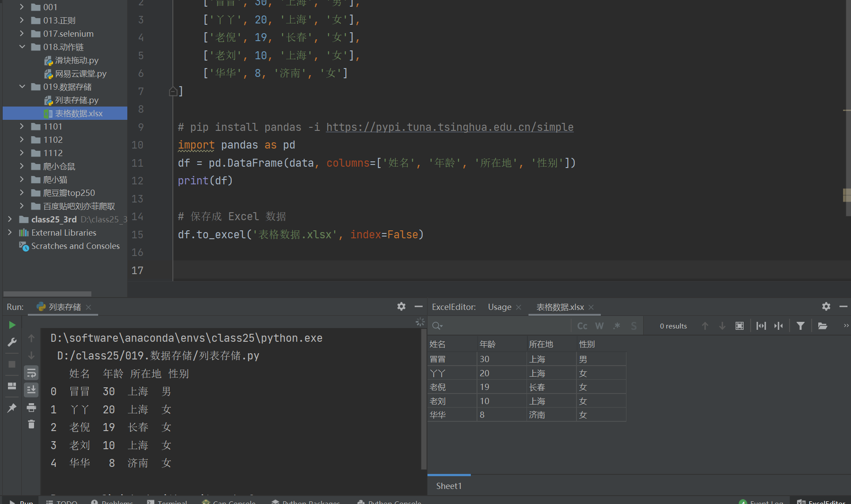Toggle soft-wrap in the Run console
The image size is (851, 504).
pos(31,373)
